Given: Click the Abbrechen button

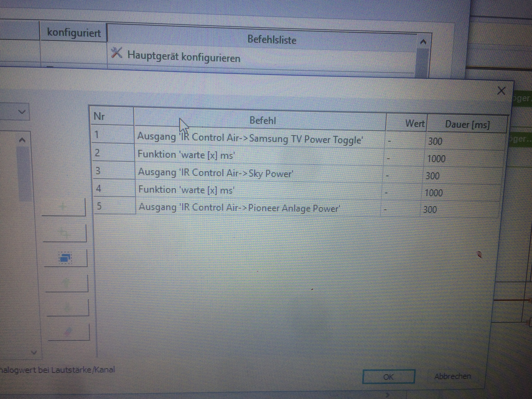Looking at the screenshot, I should click(452, 376).
